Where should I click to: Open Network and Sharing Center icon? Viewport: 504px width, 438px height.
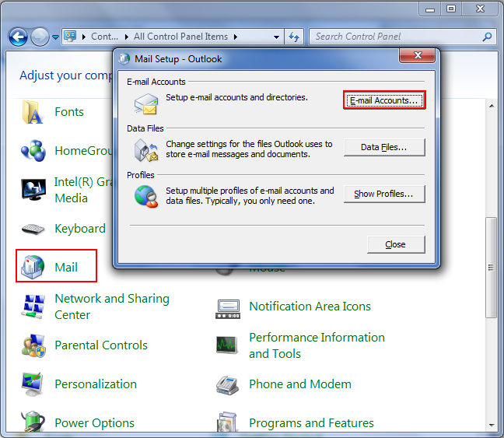point(33,307)
